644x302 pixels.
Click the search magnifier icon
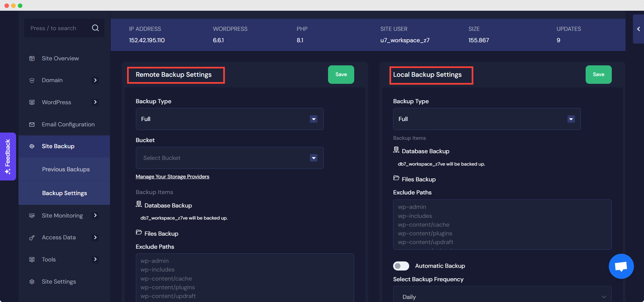(95, 28)
